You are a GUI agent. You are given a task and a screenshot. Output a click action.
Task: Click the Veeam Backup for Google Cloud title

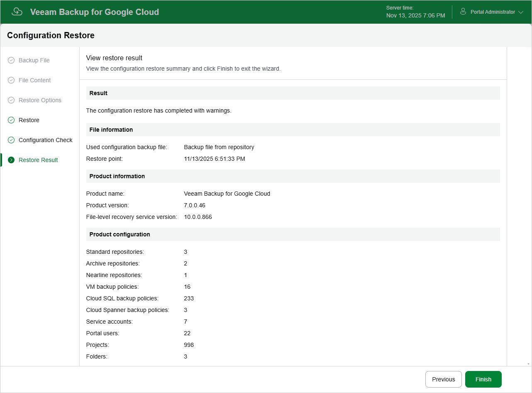[x=95, y=12]
